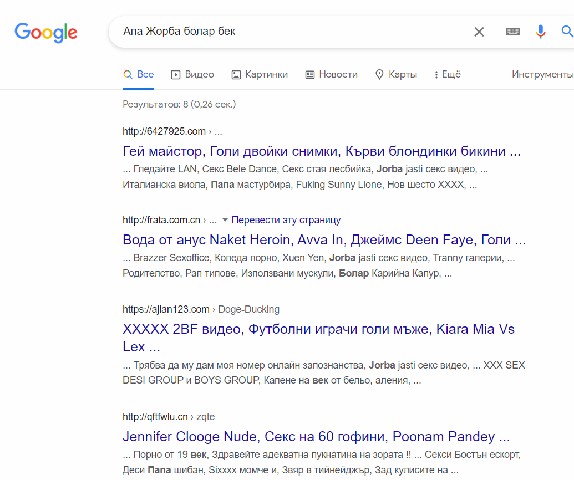Open the Картинки results tab
This screenshot has height=480, width=574.
click(x=260, y=75)
